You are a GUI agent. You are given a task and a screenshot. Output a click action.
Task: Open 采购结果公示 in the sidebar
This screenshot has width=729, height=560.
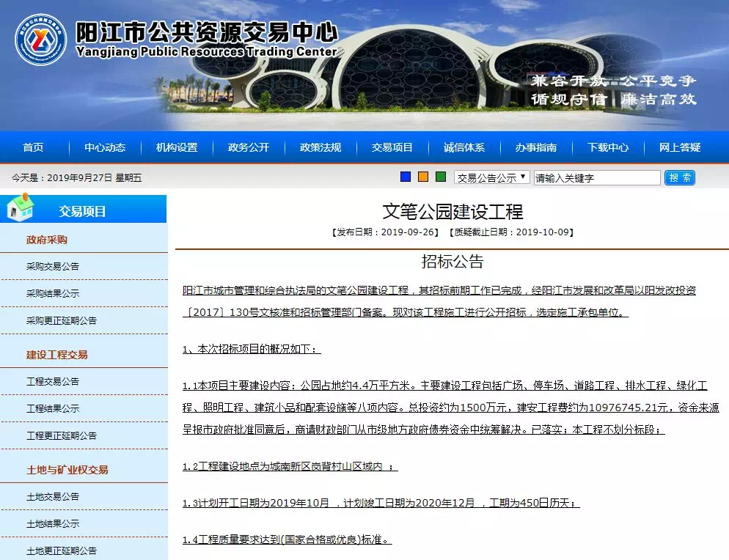click(x=53, y=293)
